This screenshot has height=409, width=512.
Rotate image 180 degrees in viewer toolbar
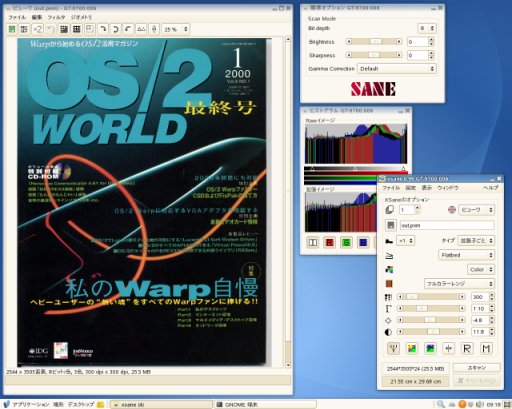(x=116, y=29)
